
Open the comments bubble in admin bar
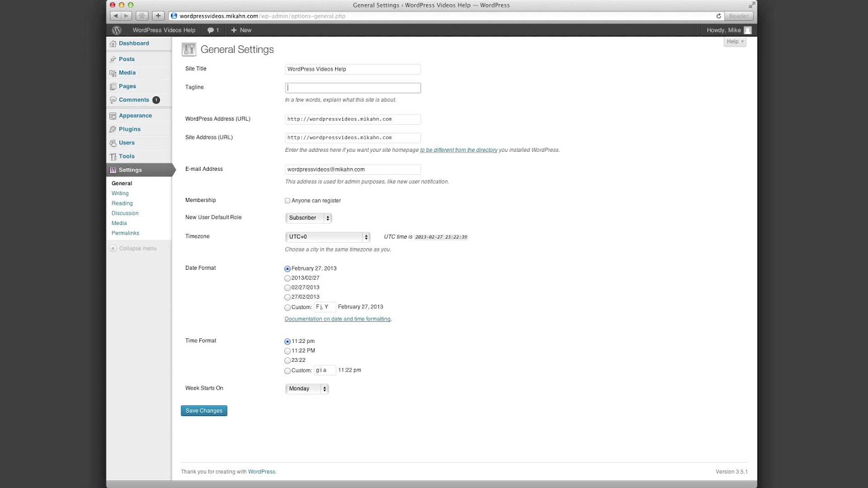(213, 30)
